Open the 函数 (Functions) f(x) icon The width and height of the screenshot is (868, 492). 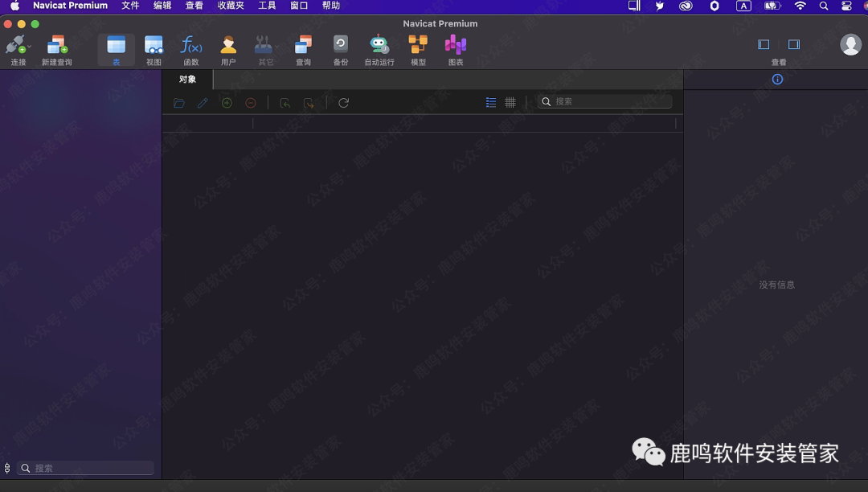(190, 45)
